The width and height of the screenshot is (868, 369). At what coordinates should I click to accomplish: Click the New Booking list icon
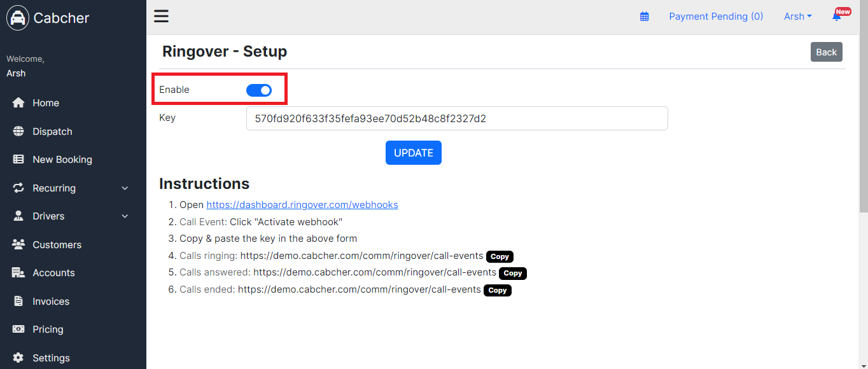click(x=18, y=160)
